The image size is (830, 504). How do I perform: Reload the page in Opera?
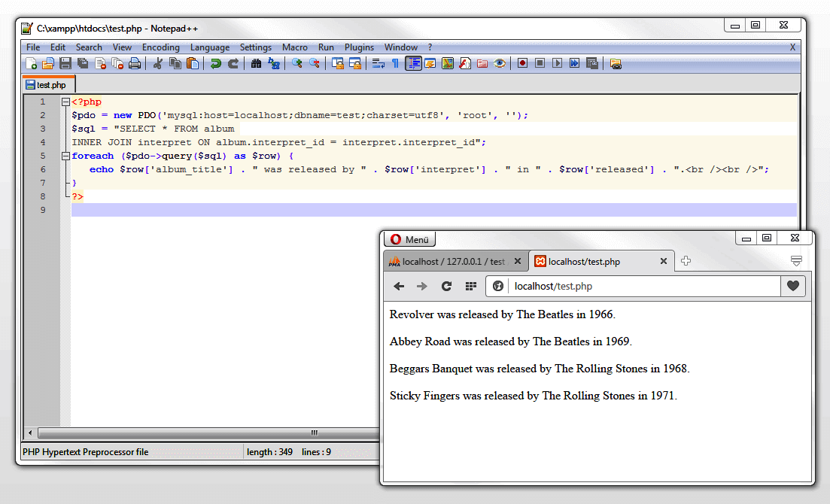(446, 286)
